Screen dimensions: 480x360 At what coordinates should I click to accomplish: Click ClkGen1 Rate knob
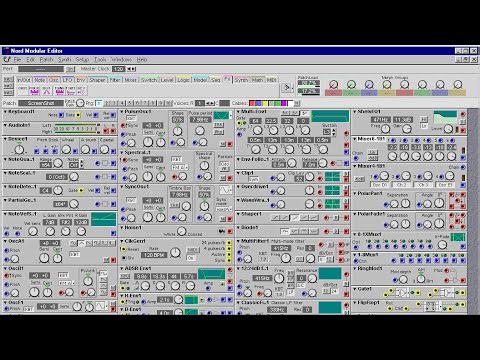coord(175,253)
